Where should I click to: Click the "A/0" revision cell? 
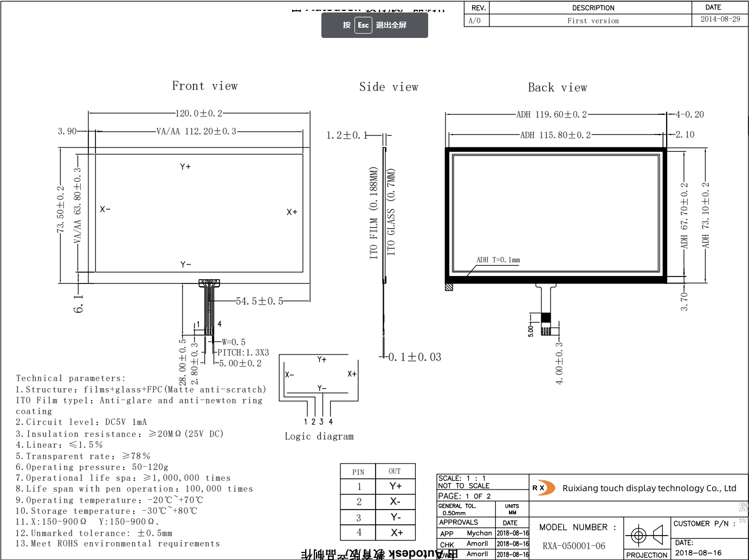click(475, 21)
